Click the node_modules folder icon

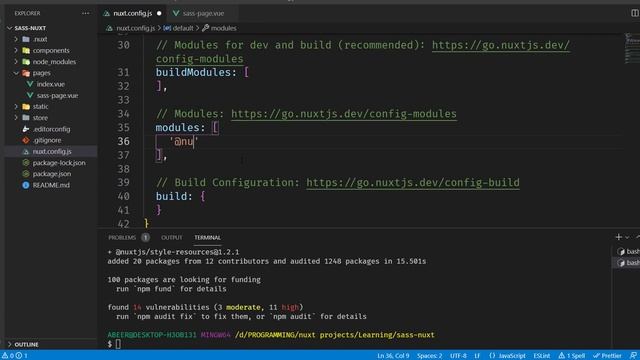point(26,62)
